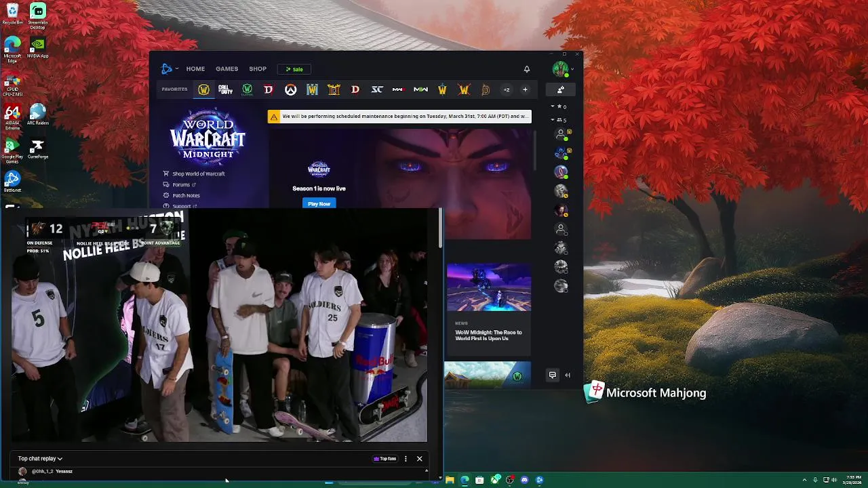The width and height of the screenshot is (868, 488).
Task: Click the FAVORITES label in games bar
Action: [174, 89]
